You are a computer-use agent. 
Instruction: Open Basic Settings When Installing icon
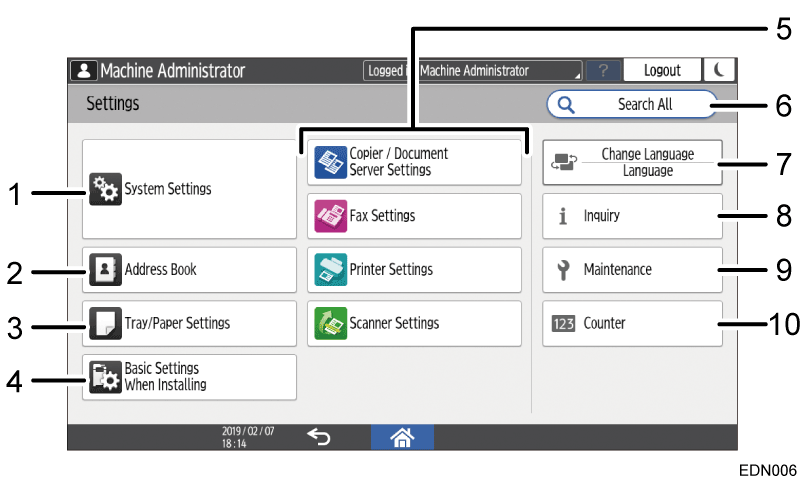[x=104, y=378]
